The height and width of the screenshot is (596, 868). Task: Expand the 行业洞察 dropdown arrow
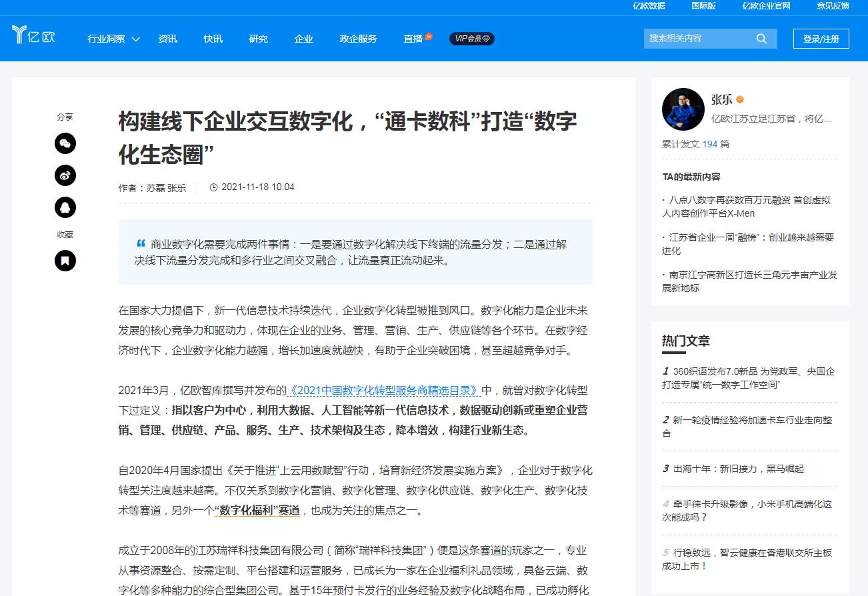[x=136, y=39]
